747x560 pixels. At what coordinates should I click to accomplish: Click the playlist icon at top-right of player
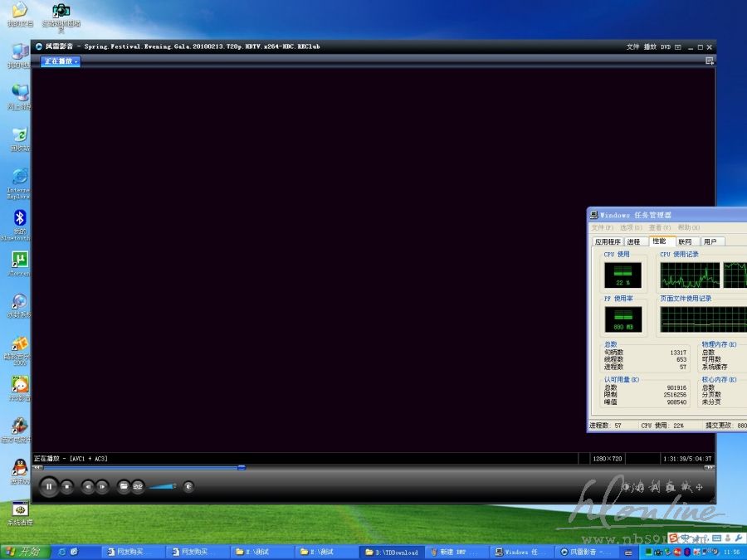(709, 61)
